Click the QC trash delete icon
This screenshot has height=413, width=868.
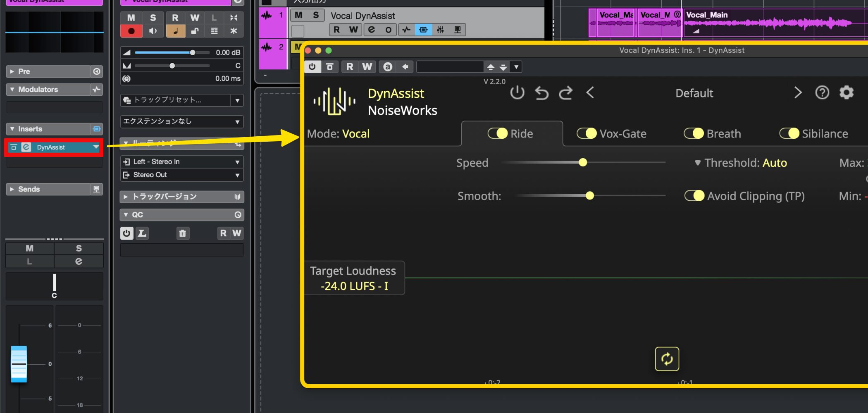(182, 233)
